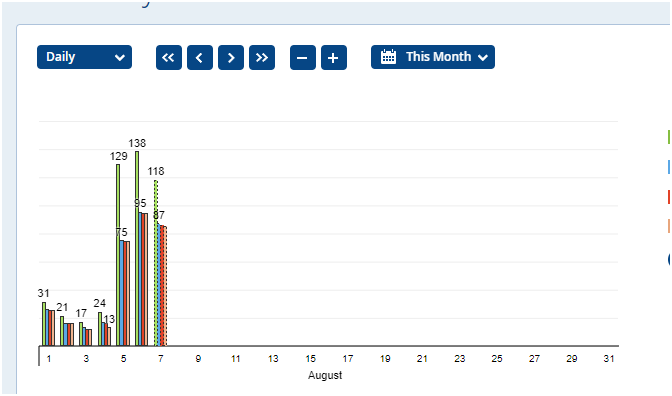672x396 pixels.
Task: Zoom out with the minus button
Action: pos(303,57)
